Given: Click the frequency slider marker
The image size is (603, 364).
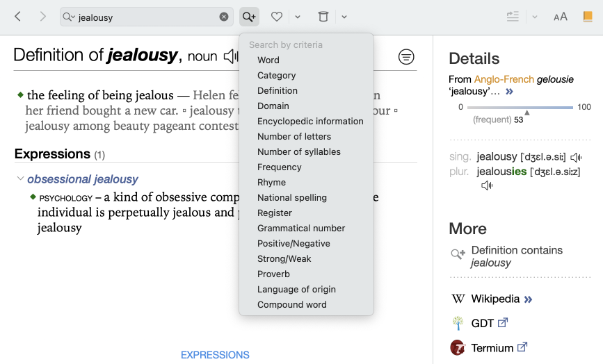Looking at the screenshot, I should tap(527, 112).
